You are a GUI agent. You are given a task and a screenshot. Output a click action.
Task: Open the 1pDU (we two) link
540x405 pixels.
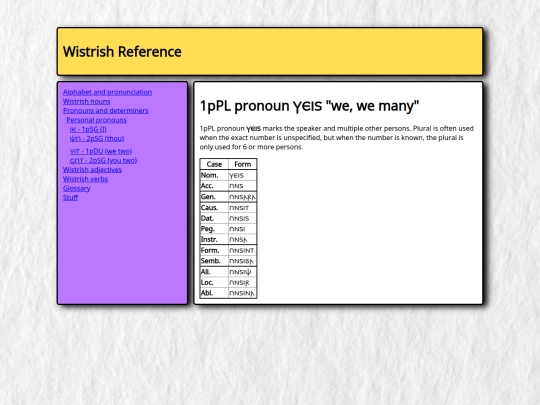(x=101, y=151)
